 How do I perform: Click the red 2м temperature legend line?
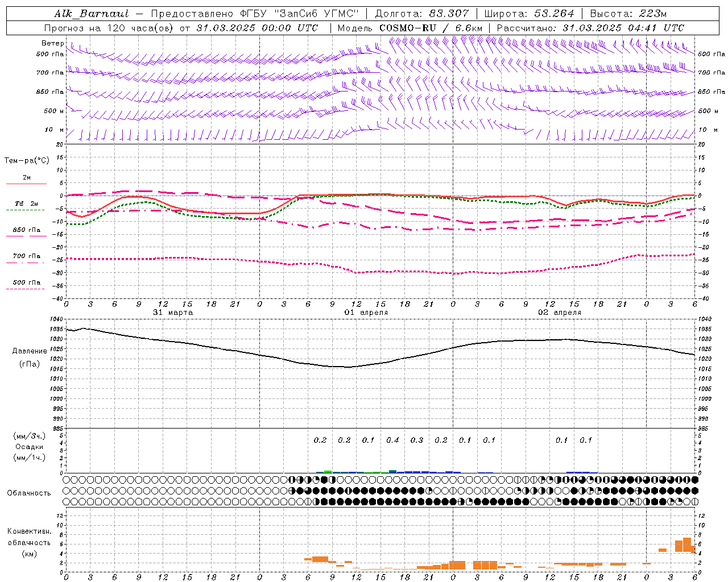[x=26, y=184]
